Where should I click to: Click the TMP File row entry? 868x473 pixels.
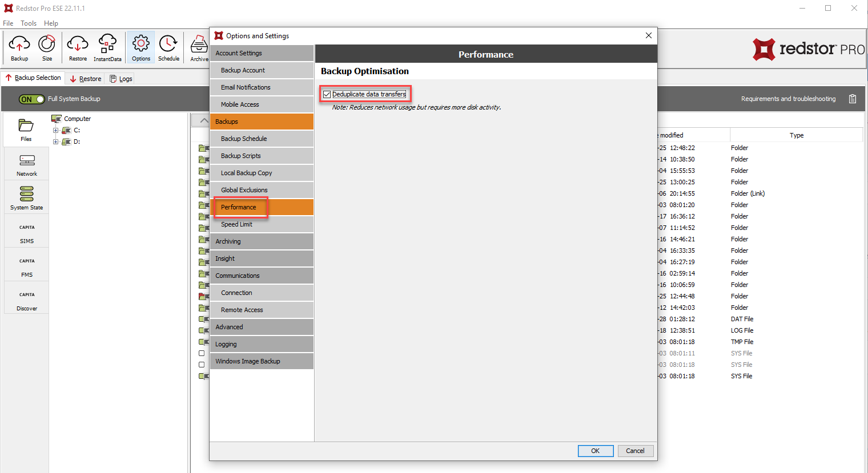[742, 342]
